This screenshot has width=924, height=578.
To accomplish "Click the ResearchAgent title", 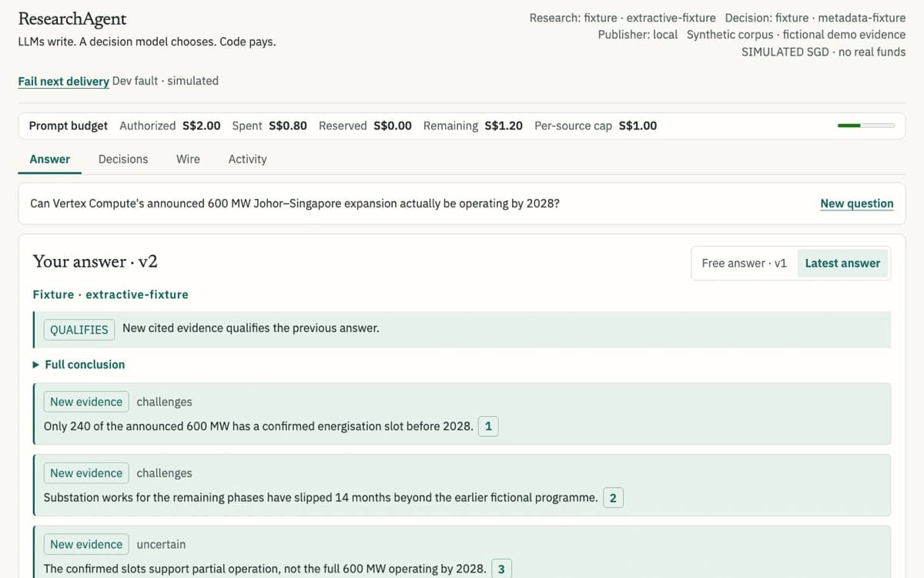I will (x=72, y=18).
